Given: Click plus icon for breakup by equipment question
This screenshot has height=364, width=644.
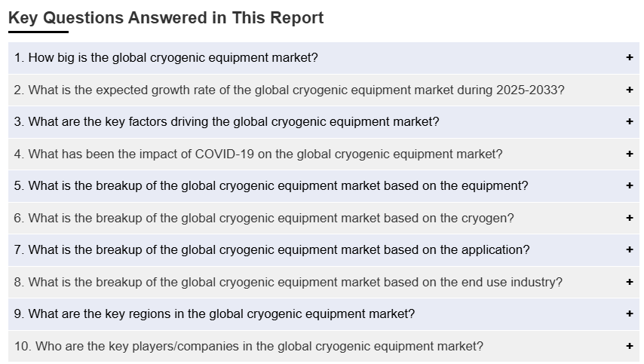Looking at the screenshot, I should 629,186.
